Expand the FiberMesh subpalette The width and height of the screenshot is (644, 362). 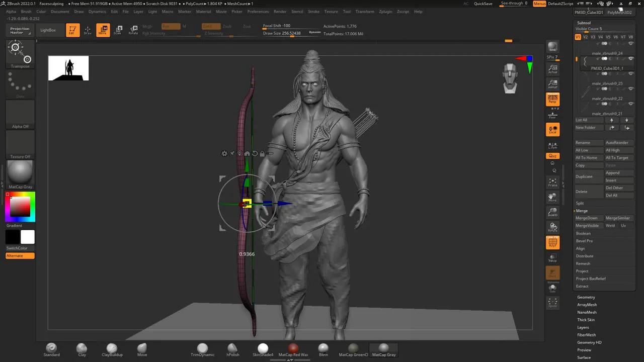(586, 334)
